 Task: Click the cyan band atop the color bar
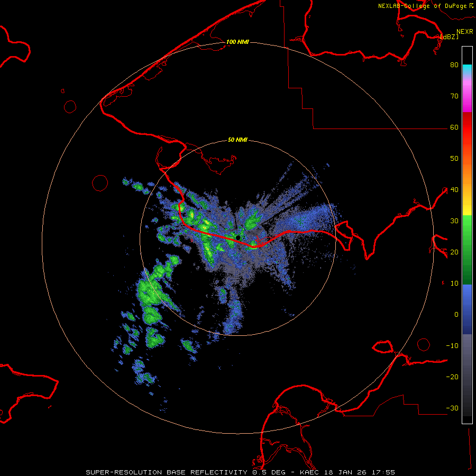(x=467, y=69)
